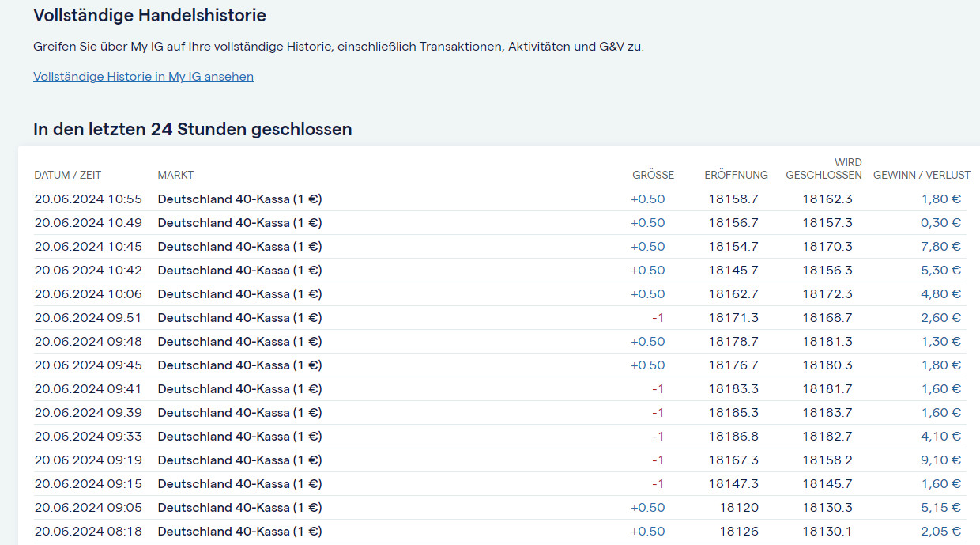Click the MARKT column header
The image size is (980, 545).
175,175
